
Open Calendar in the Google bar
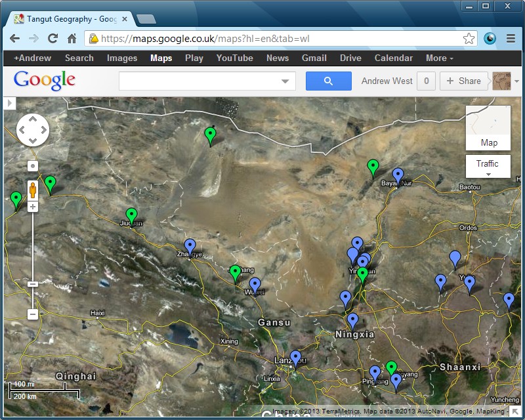click(393, 58)
